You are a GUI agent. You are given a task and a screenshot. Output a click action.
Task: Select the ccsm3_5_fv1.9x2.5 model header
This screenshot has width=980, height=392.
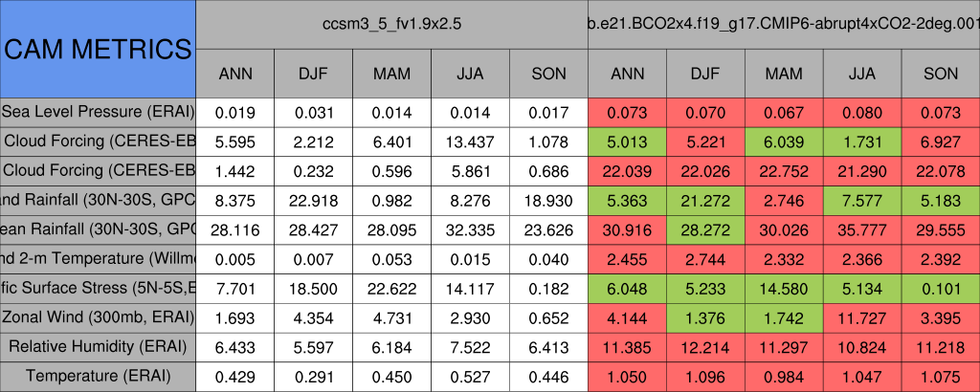[x=391, y=24]
